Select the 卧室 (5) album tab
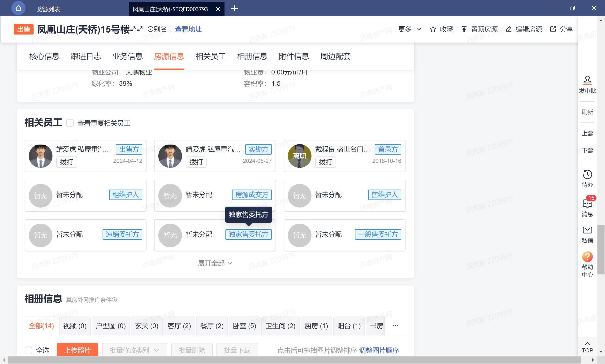This screenshot has height=364, width=605. pyautogui.click(x=245, y=326)
